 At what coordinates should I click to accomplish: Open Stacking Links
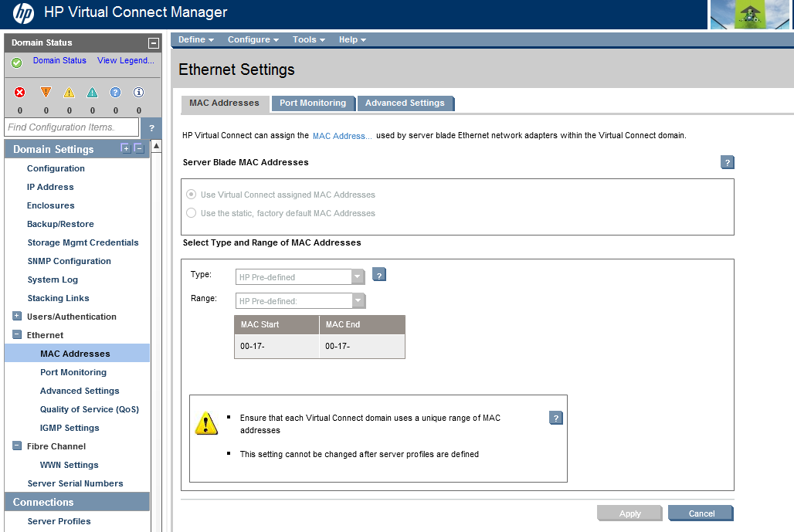(x=58, y=298)
